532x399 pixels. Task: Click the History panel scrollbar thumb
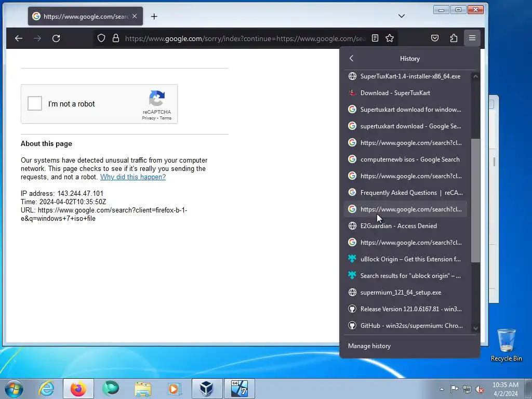[x=475, y=200]
